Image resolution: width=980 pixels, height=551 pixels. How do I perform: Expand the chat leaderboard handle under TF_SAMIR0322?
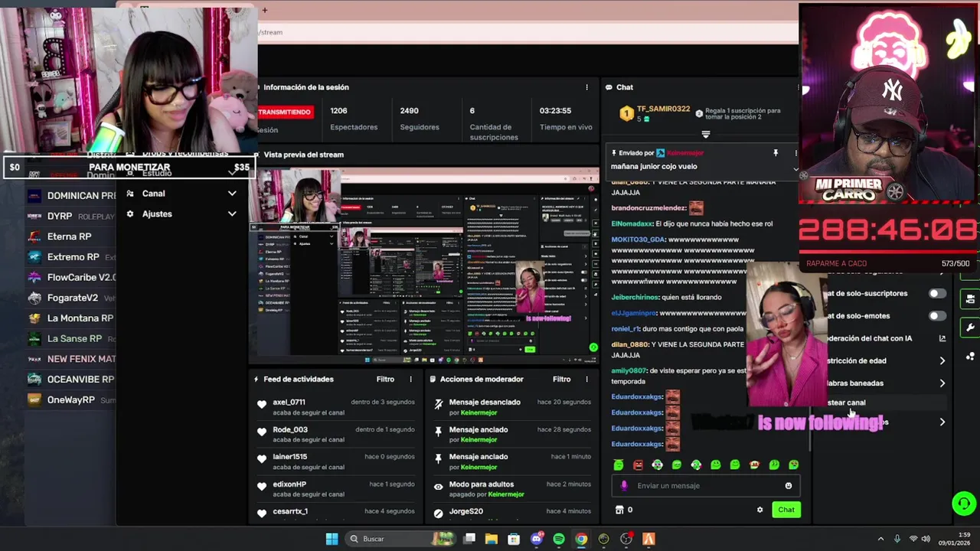point(706,135)
